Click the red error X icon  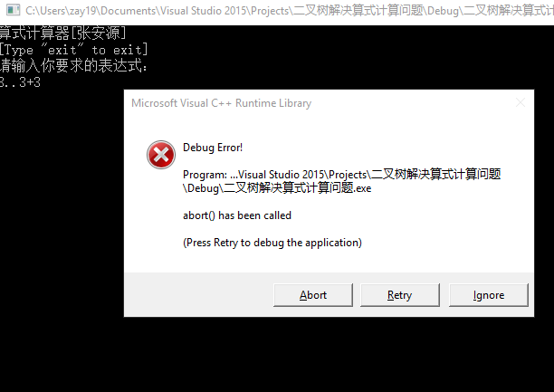click(161, 155)
